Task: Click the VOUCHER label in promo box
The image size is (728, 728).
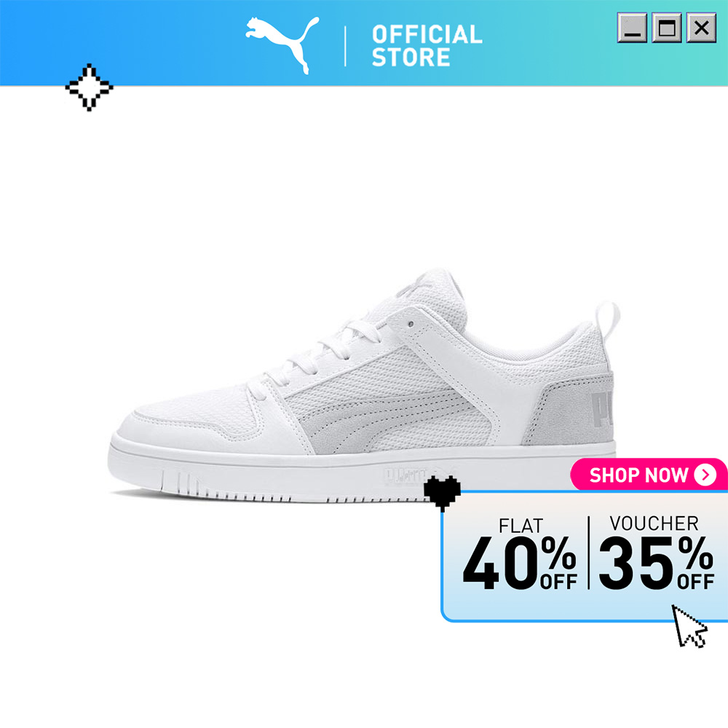Action: coord(654,523)
